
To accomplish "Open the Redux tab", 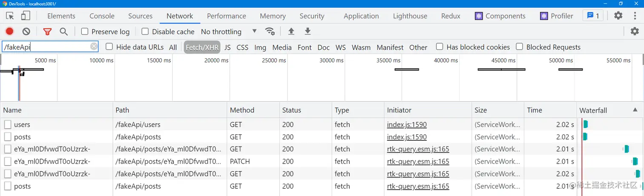I will click(x=451, y=16).
